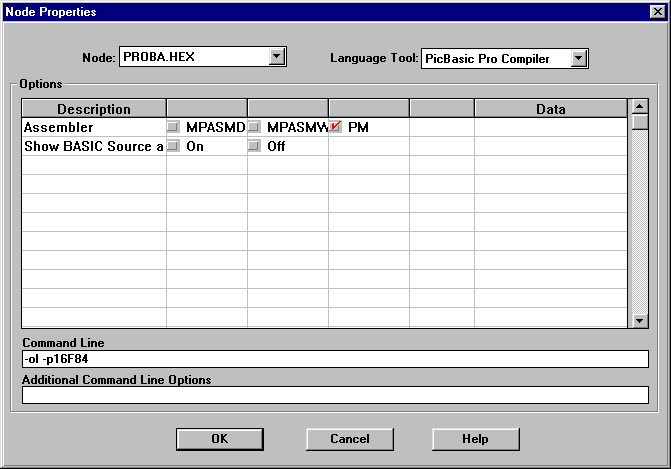
Task: Close the Node Properties dialog
Action: [657, 12]
